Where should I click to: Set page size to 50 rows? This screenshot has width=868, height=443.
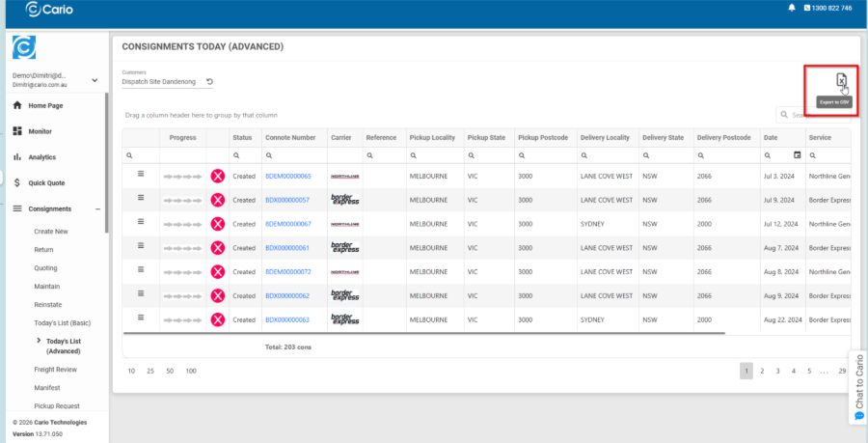tap(170, 371)
